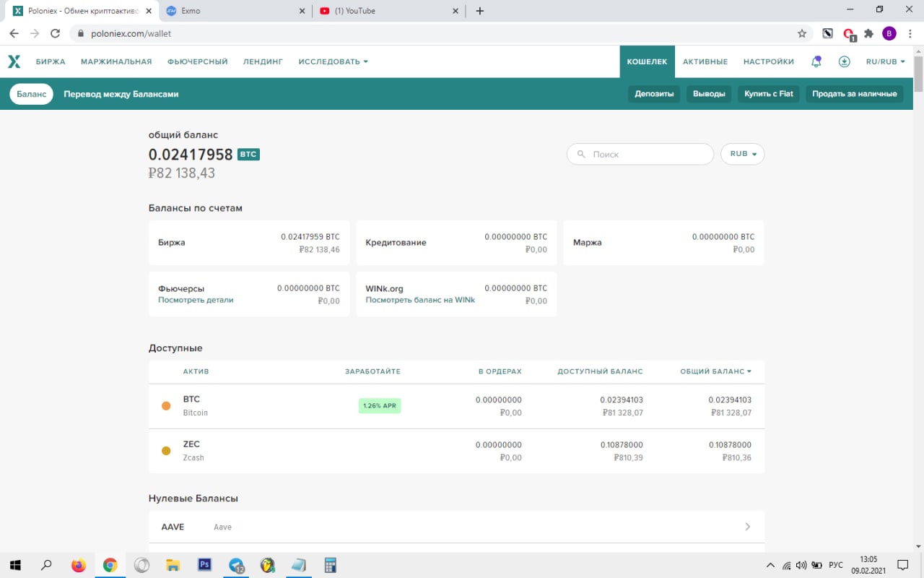Click the РУС keyboard language indicator
924x578 pixels.
pos(836,565)
